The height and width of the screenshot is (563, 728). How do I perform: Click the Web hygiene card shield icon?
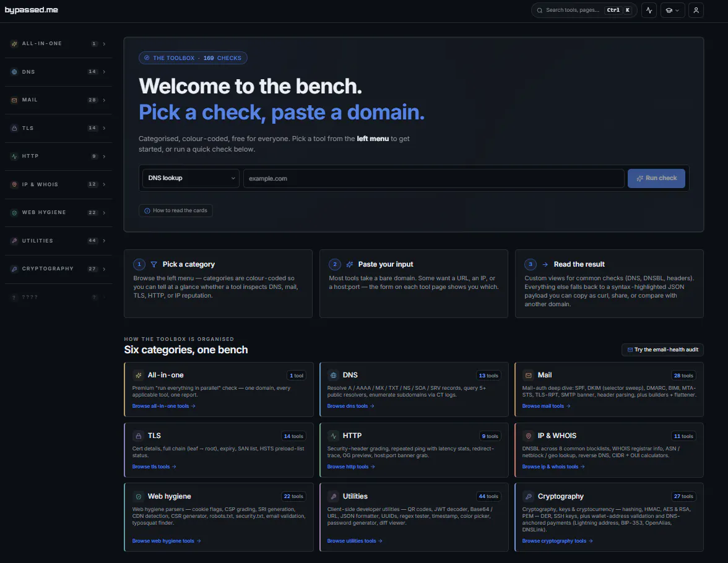[x=139, y=497]
